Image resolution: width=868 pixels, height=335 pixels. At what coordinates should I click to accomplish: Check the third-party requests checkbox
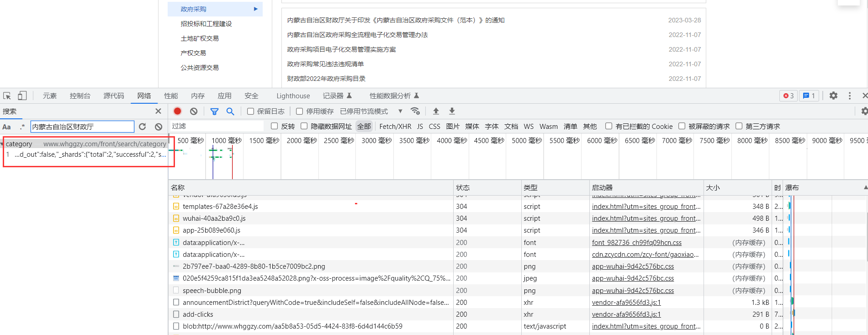[x=739, y=126]
